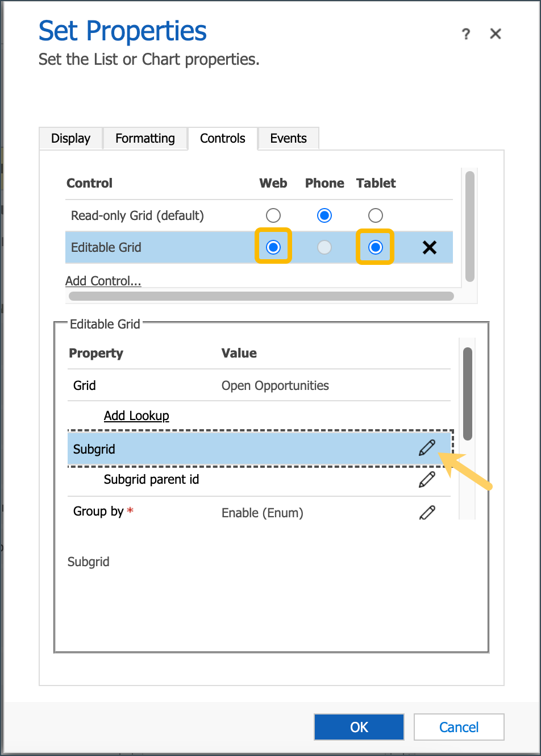This screenshot has height=756, width=541.
Task: Select Phone for Read-only Grid
Action: tap(324, 215)
